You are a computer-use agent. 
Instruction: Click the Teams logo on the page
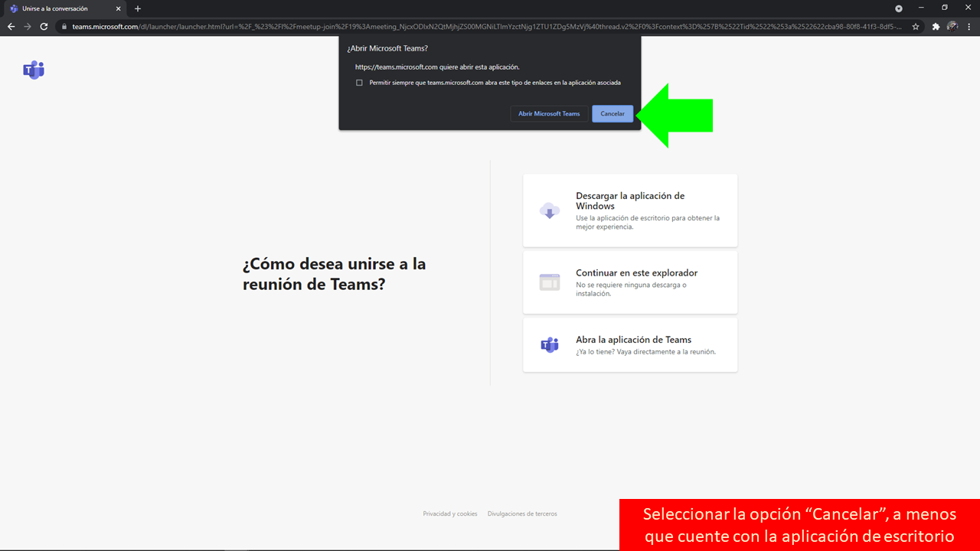tap(34, 70)
